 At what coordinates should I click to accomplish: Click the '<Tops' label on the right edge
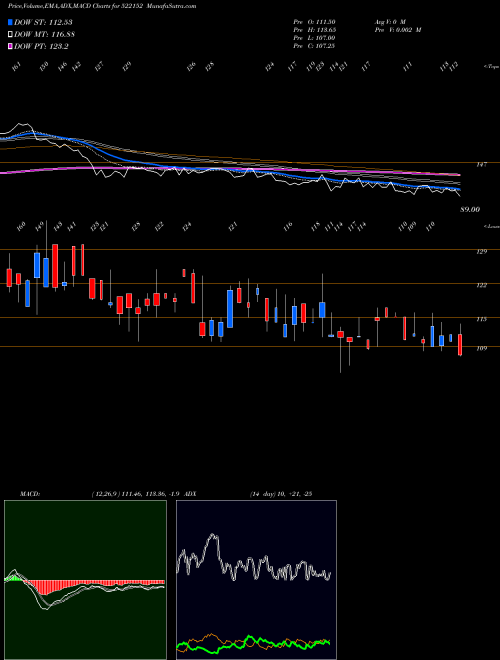pos(491,67)
